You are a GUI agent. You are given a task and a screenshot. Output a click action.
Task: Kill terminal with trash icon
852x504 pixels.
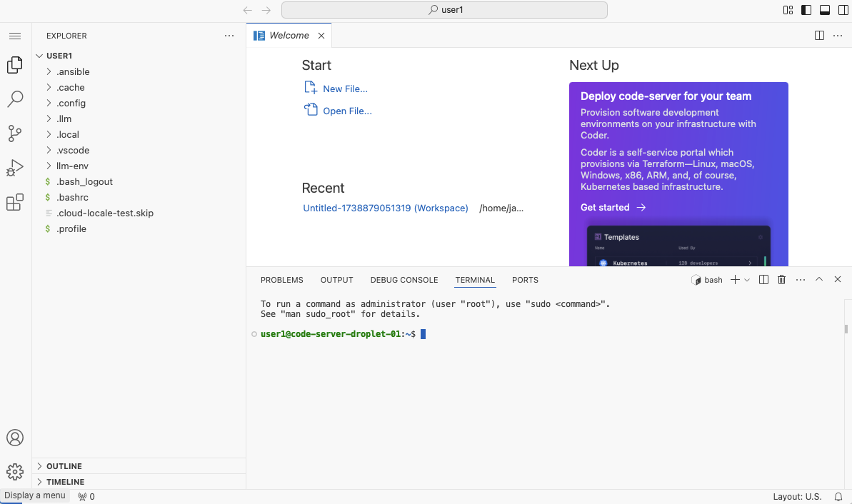[x=782, y=280]
